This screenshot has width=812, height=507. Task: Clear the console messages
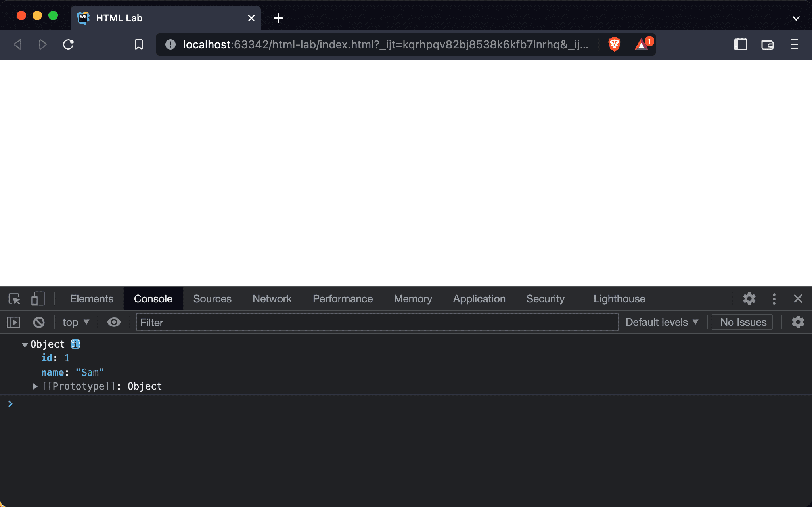pos(38,322)
